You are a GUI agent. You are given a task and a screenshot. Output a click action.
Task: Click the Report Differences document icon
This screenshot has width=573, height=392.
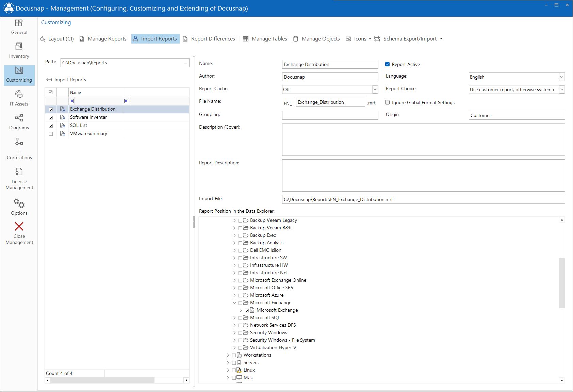click(185, 39)
